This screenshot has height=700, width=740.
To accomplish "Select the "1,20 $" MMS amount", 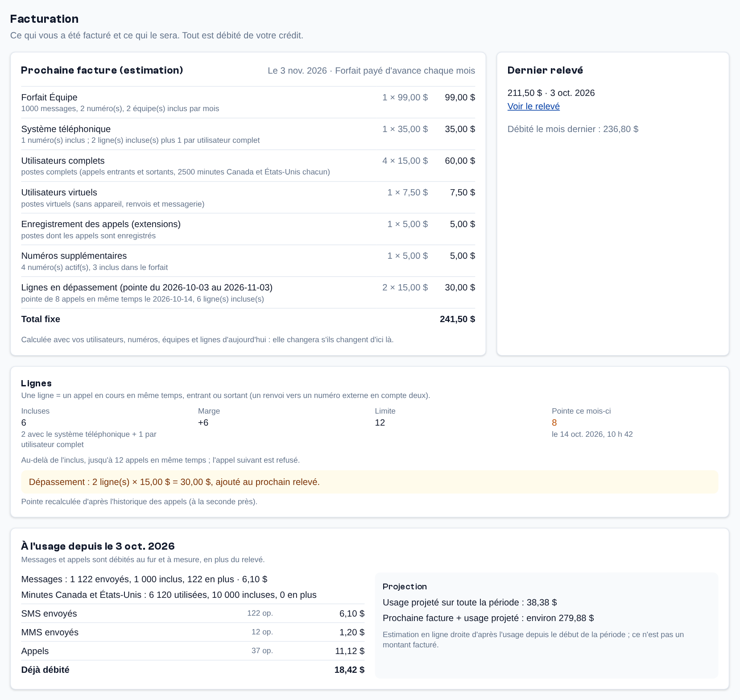I will [x=352, y=632].
